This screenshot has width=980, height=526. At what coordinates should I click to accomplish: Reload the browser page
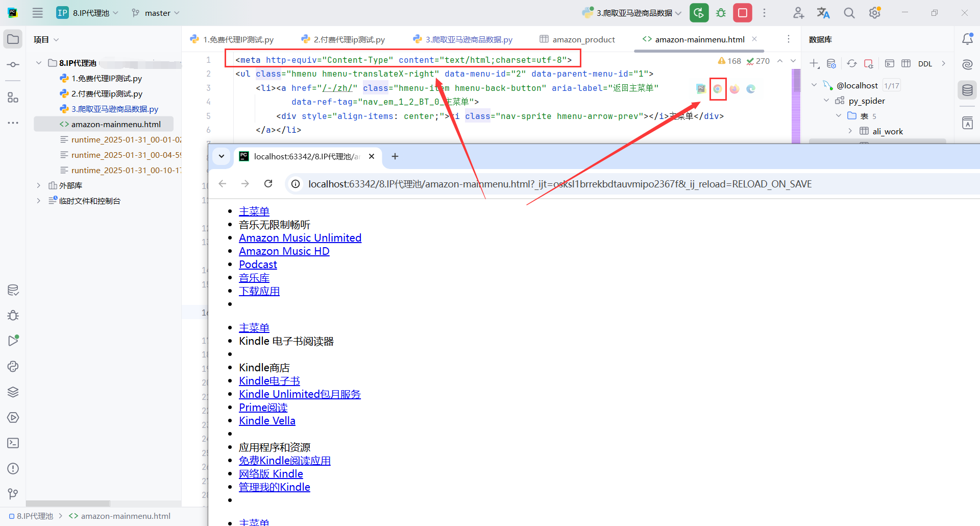tap(268, 184)
